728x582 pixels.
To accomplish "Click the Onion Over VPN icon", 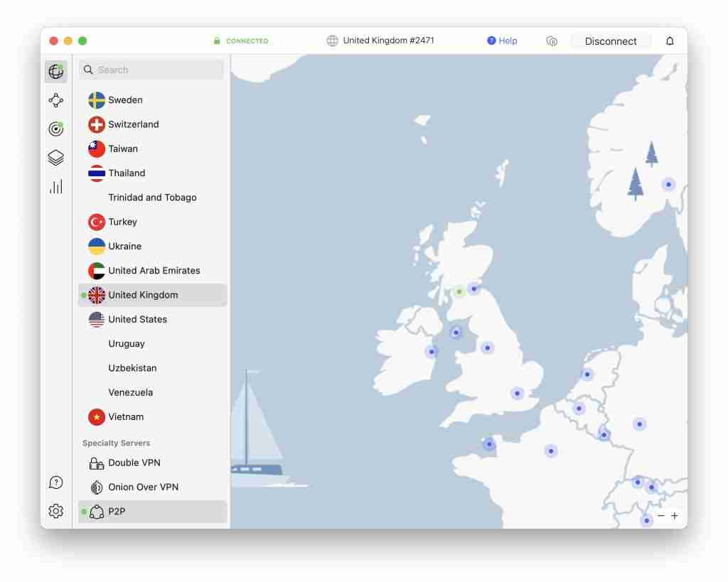I will coord(97,487).
